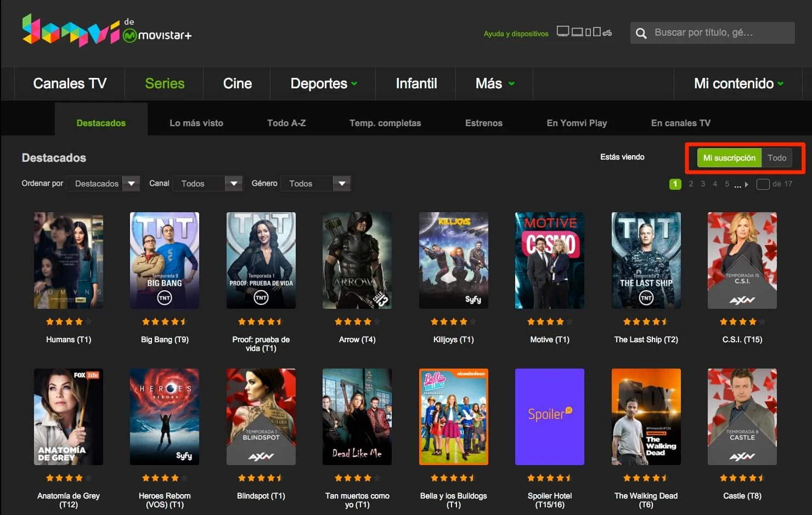Open Ayuda y dispositivos link
Viewport: 812px width, 515px height.
pyautogui.click(x=516, y=34)
